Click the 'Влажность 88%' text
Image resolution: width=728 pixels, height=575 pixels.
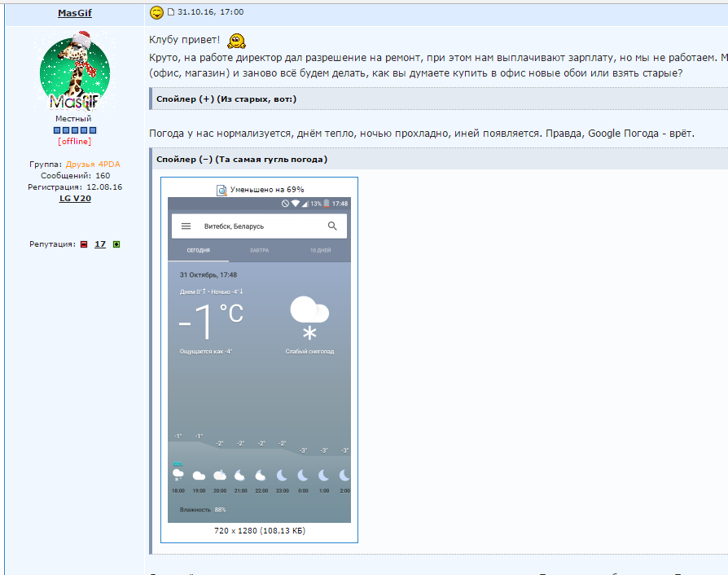point(203,510)
